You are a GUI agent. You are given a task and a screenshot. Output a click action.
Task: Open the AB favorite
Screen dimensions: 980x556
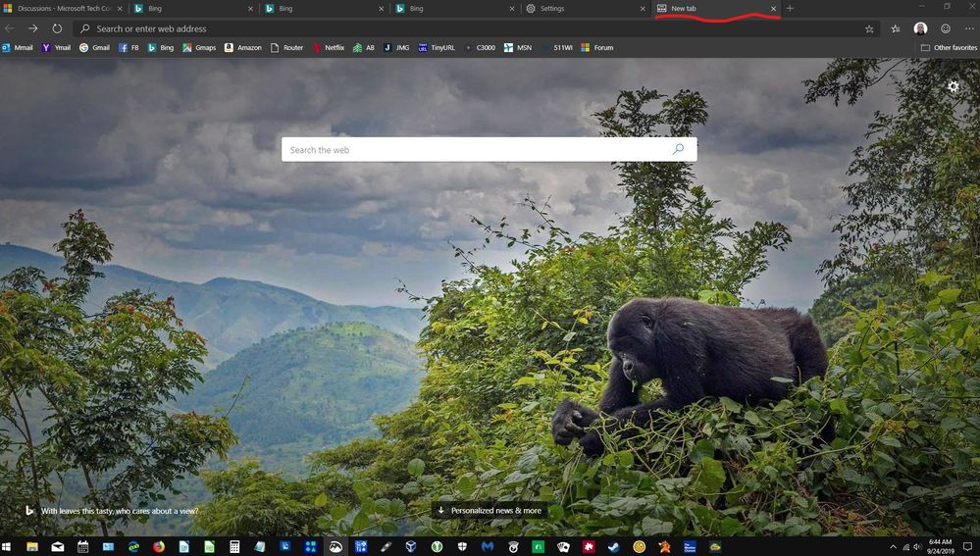coord(364,47)
